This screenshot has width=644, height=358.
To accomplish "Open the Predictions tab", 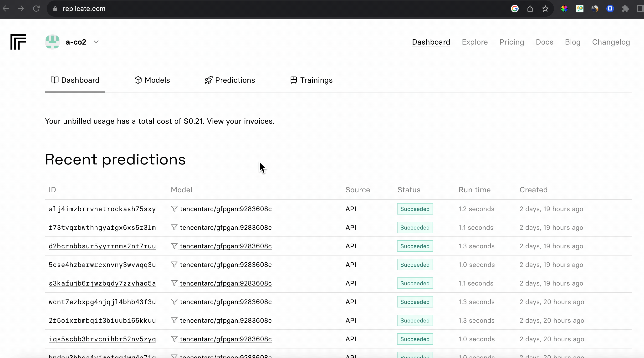I will 230,80.
